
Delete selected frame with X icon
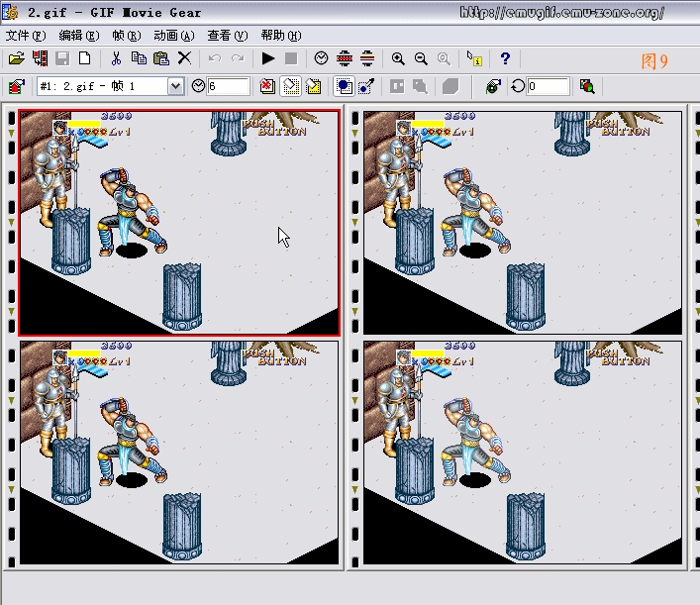(184, 58)
